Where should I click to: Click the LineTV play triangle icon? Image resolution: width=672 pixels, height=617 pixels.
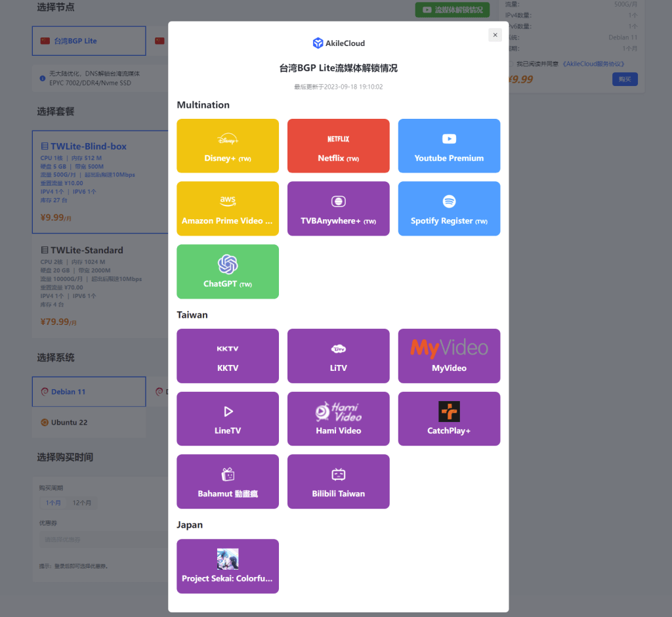(228, 412)
